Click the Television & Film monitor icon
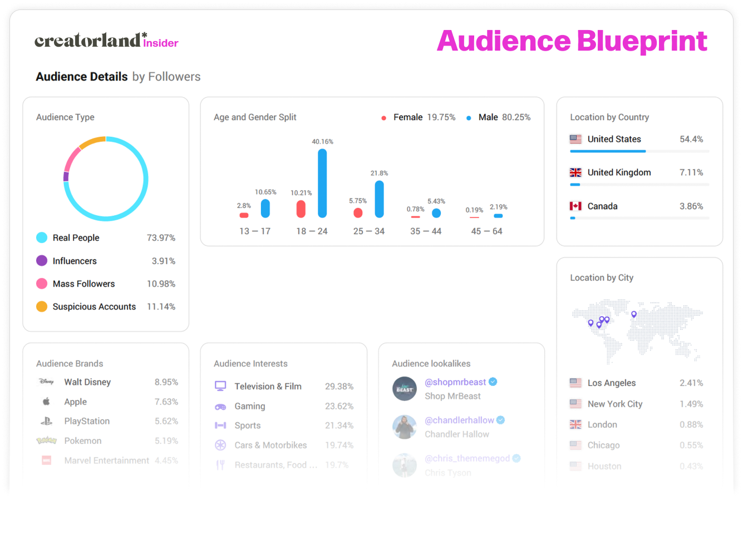This screenshot has width=743, height=560. pos(220,386)
